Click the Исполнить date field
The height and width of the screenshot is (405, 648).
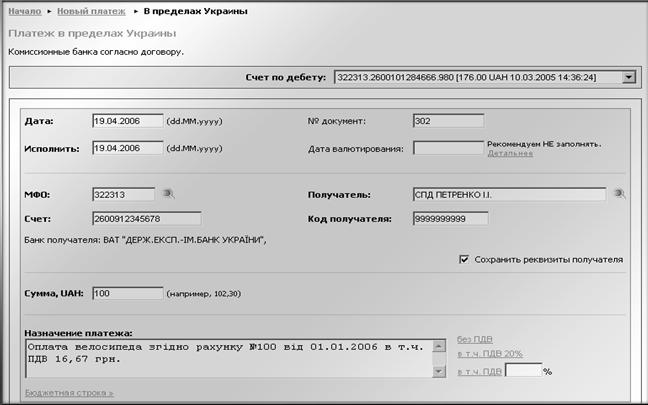click(x=127, y=148)
